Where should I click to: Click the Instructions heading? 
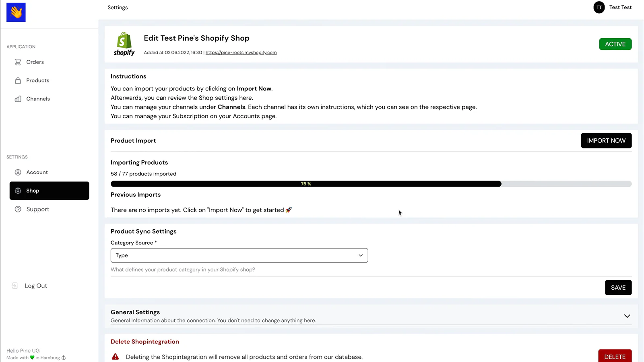128,76
